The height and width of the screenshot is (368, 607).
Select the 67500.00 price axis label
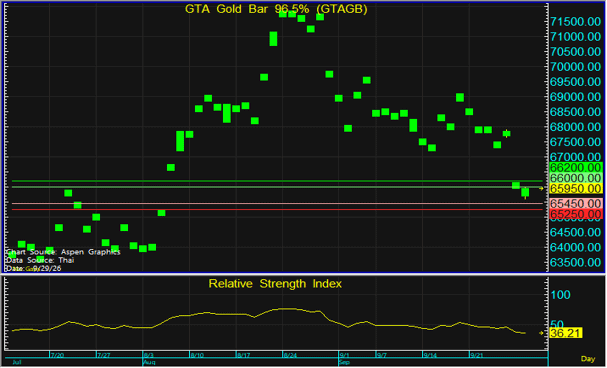pyautogui.click(x=576, y=142)
